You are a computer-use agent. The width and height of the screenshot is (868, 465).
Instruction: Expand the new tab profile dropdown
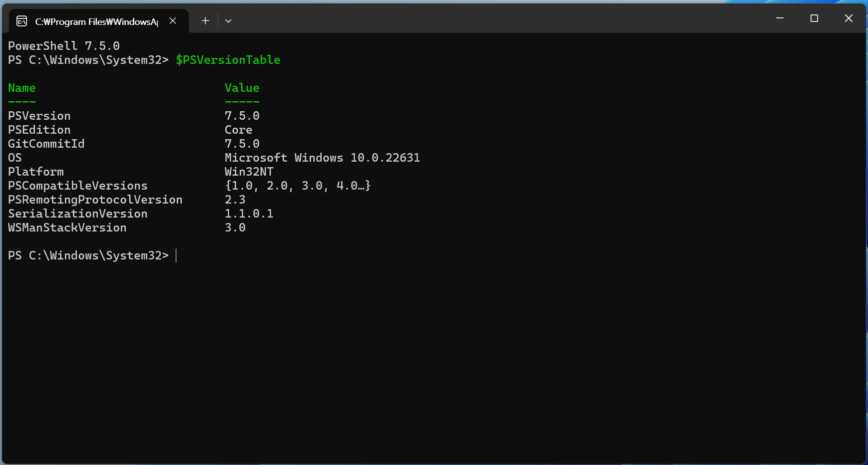click(228, 21)
